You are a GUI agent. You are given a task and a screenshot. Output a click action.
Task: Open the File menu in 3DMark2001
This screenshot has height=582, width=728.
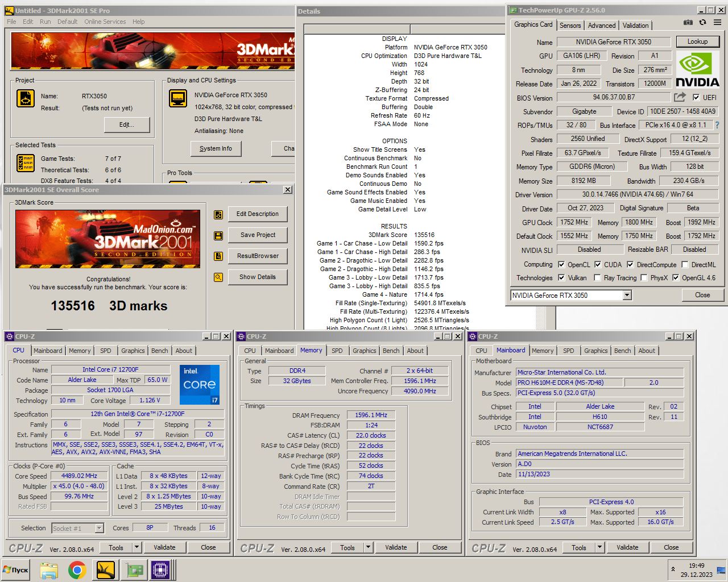(11, 22)
